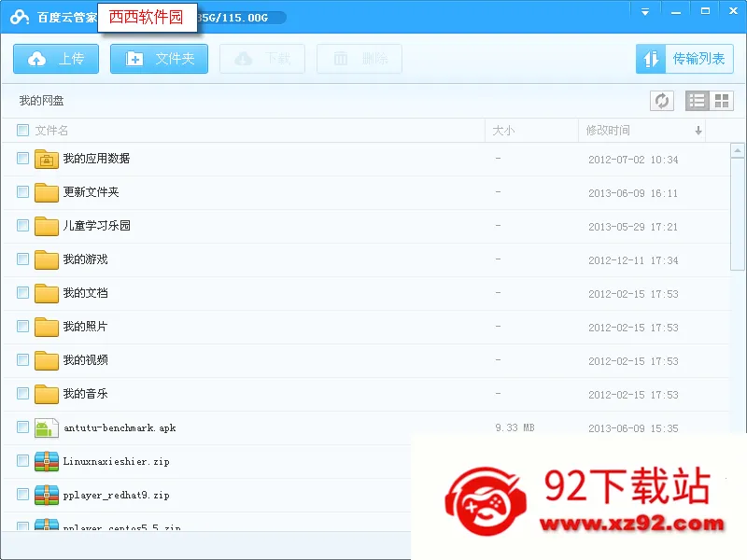Switch to grid thumbnail view
Image resolution: width=747 pixels, height=560 pixels.
click(x=721, y=101)
